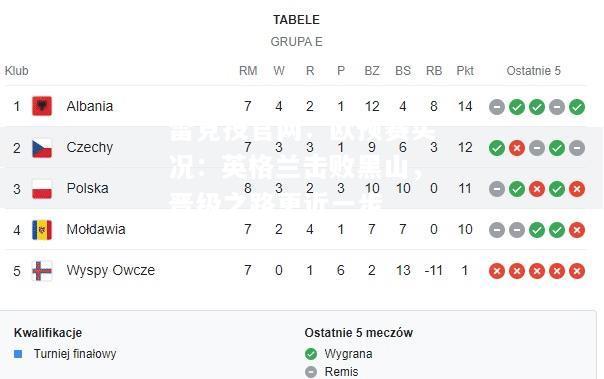The width and height of the screenshot is (604, 379).
Task: Click the TABELE title
Action: (296, 20)
